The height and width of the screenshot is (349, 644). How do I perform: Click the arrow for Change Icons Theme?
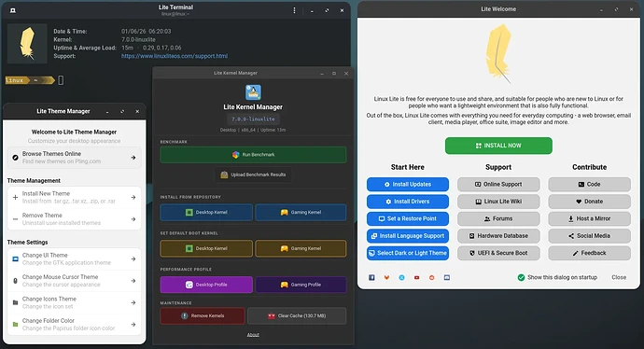click(133, 302)
